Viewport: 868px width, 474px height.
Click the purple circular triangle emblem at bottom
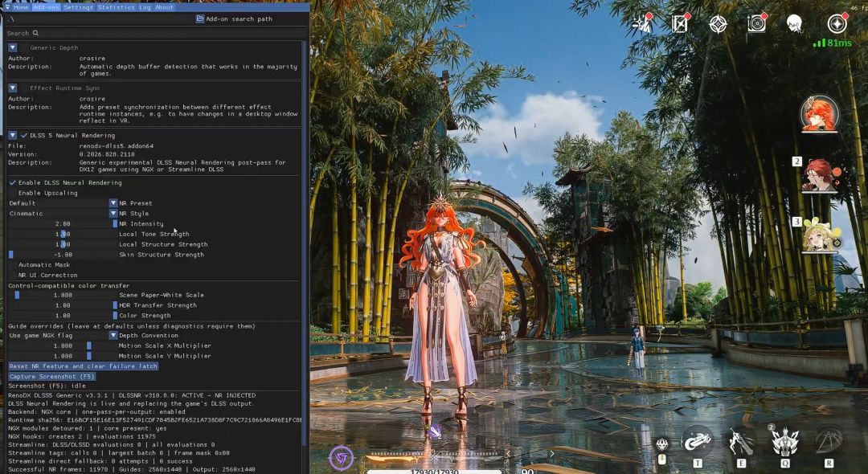click(342, 458)
